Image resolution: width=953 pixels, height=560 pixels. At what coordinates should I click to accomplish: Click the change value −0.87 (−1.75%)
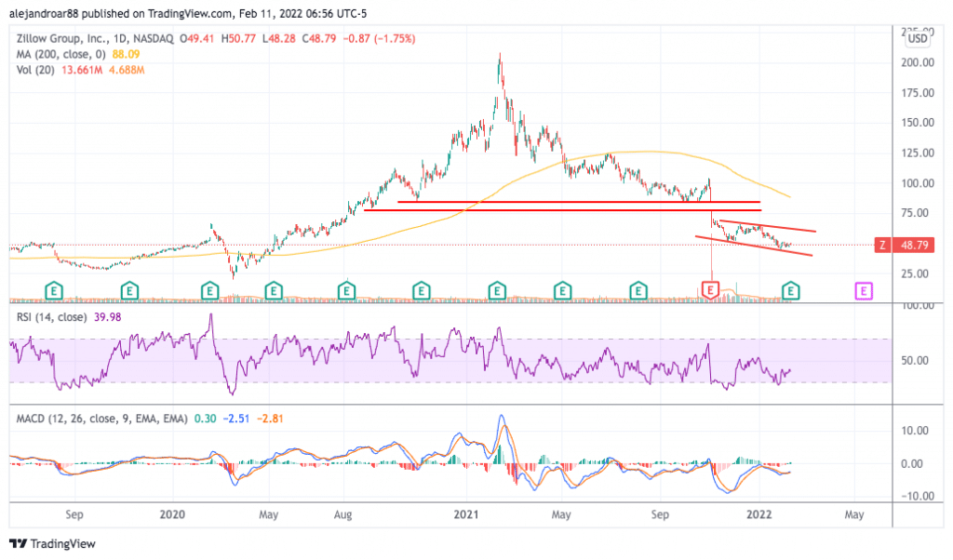(380, 39)
